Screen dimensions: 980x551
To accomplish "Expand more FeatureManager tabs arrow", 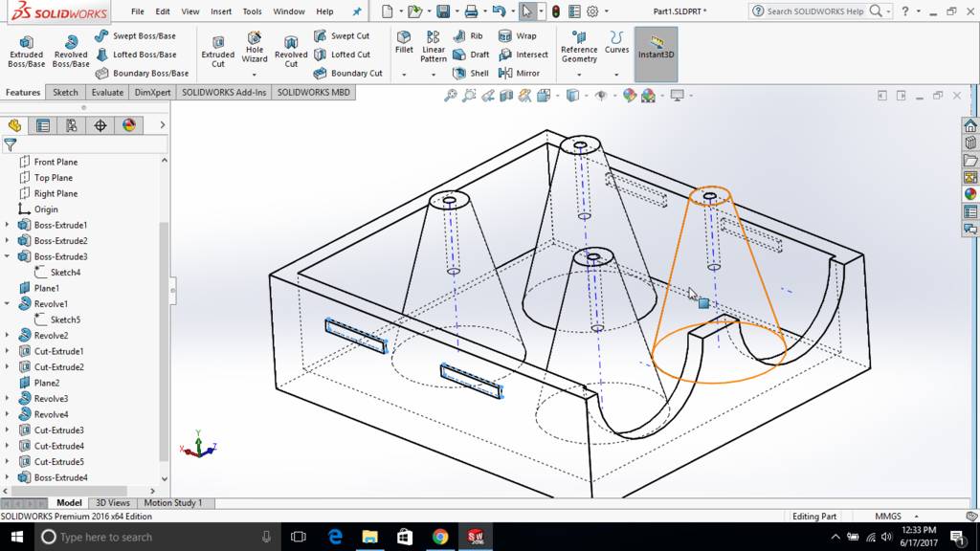I will coord(162,125).
